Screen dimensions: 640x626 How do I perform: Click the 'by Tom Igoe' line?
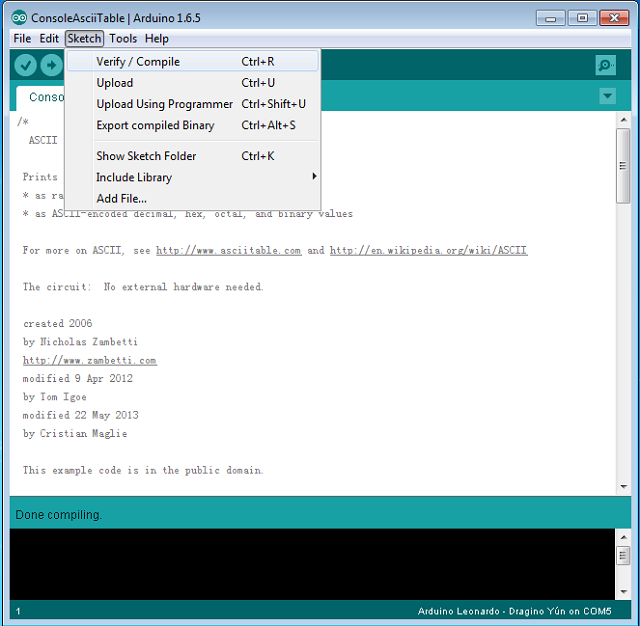pos(54,397)
